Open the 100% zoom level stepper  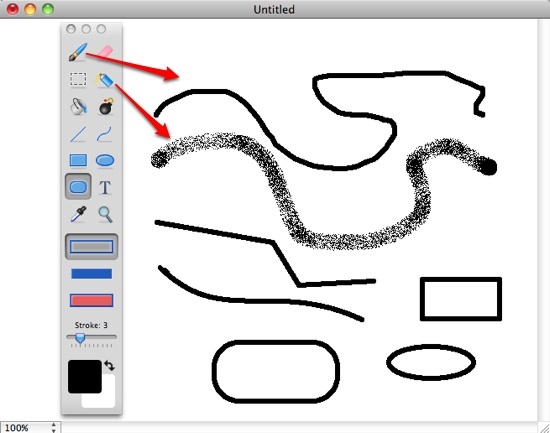(54, 427)
